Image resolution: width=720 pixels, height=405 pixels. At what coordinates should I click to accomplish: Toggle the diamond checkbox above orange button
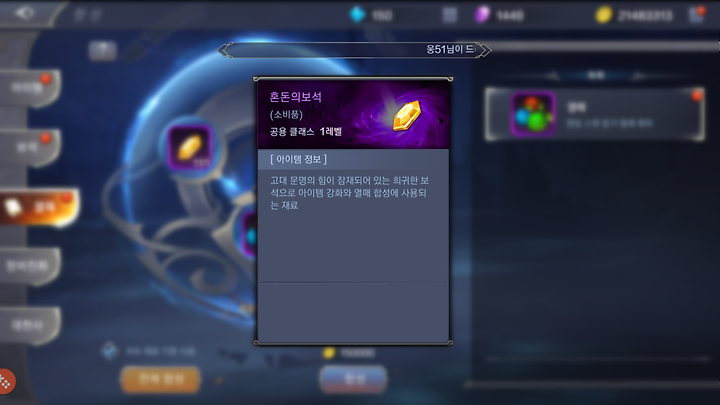pos(109,351)
